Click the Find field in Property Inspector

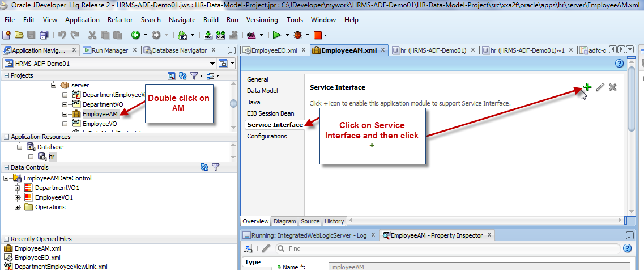(x=448, y=248)
